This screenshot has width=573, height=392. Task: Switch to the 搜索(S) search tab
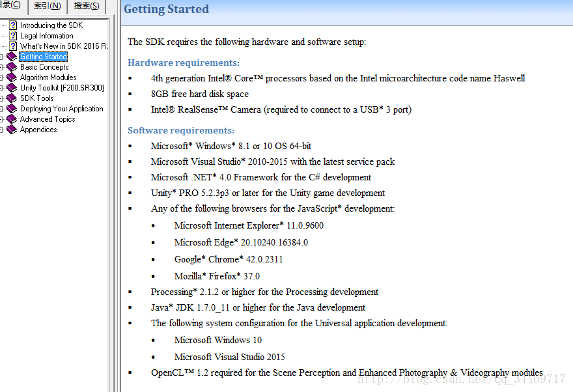(x=87, y=7)
